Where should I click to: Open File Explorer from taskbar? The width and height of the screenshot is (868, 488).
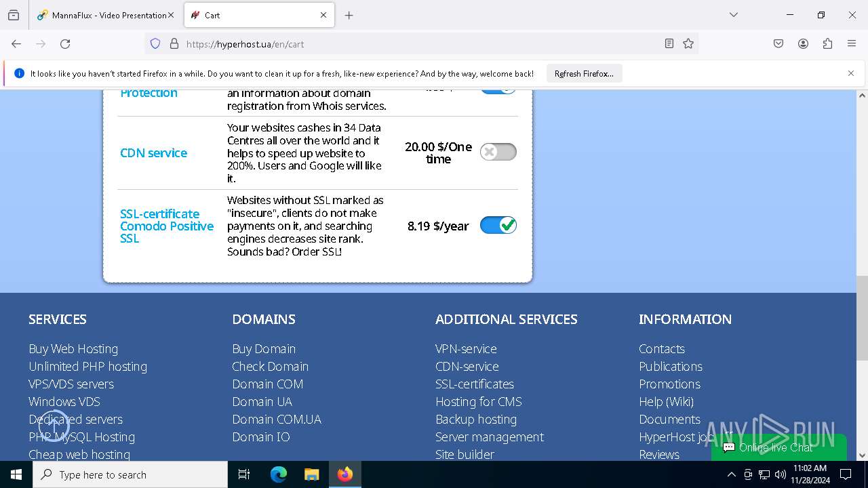[311, 474]
